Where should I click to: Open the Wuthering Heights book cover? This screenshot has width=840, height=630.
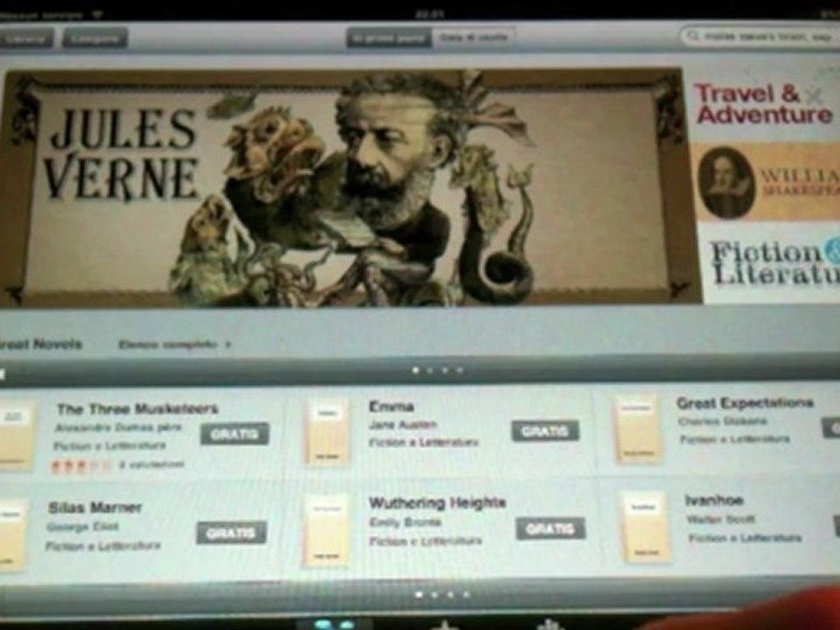[x=326, y=530]
